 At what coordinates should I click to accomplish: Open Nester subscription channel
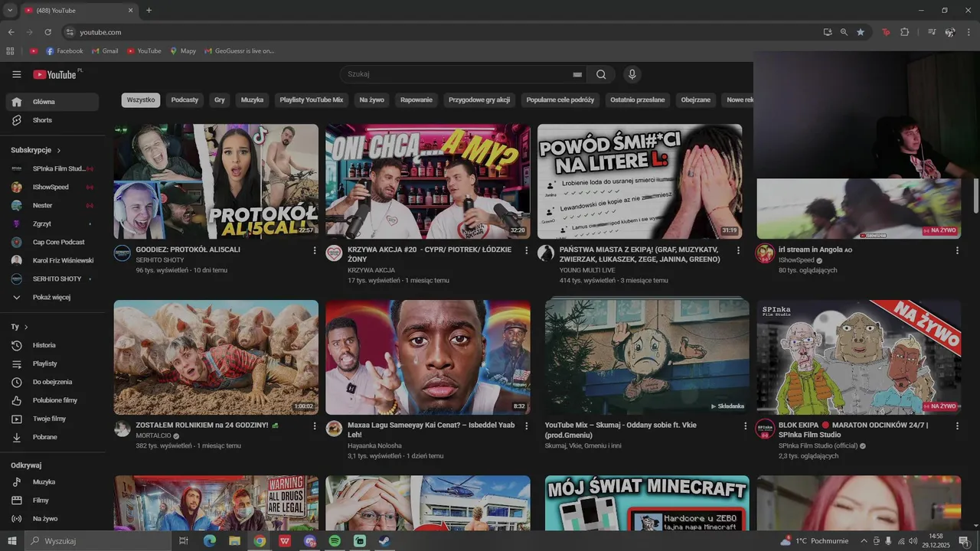[x=52, y=205]
